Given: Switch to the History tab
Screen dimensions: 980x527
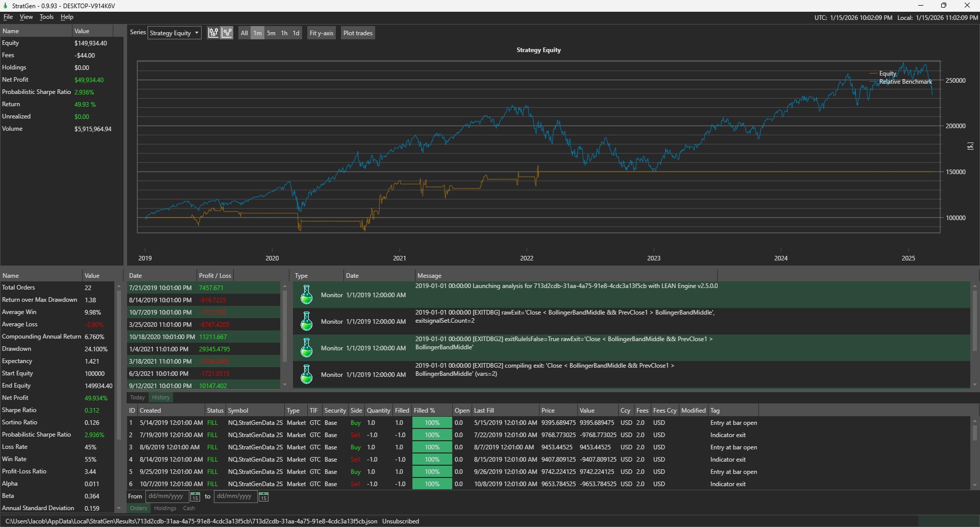Looking at the screenshot, I should (x=161, y=398).
